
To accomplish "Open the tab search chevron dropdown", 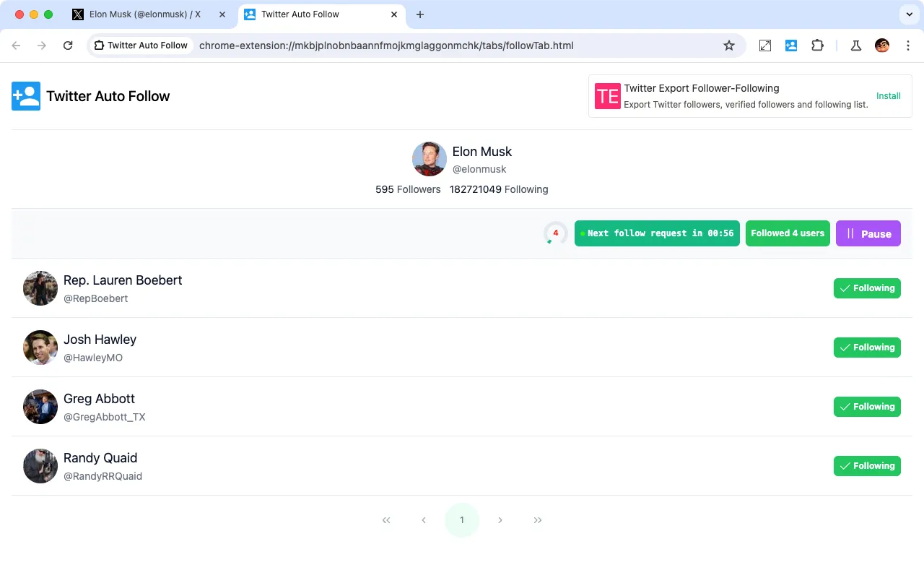I will (x=908, y=14).
